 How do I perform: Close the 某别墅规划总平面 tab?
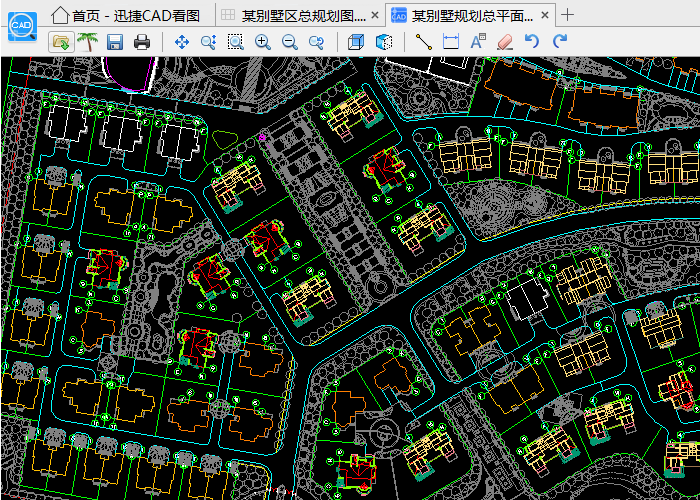coord(545,16)
